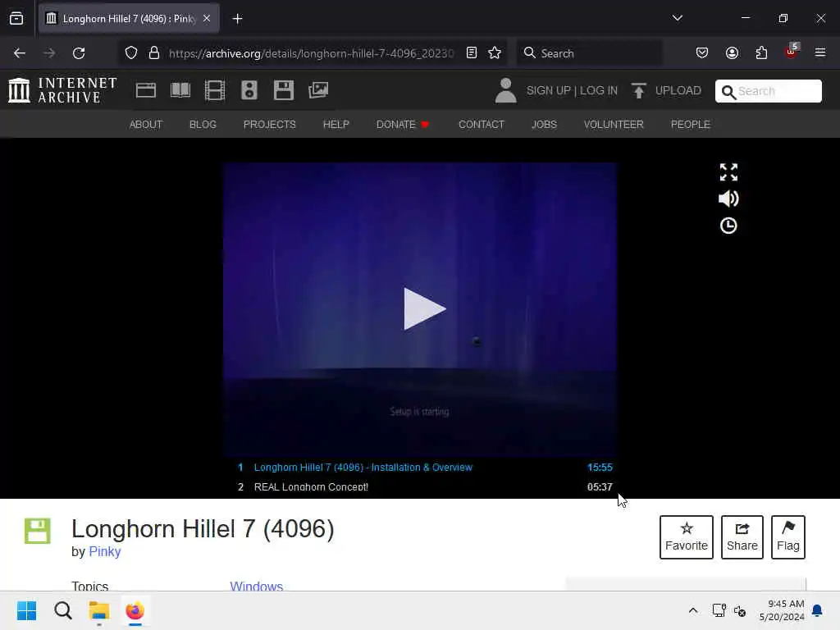Expand the list all tabs dropdown
The height and width of the screenshot is (630, 840).
tap(677, 18)
